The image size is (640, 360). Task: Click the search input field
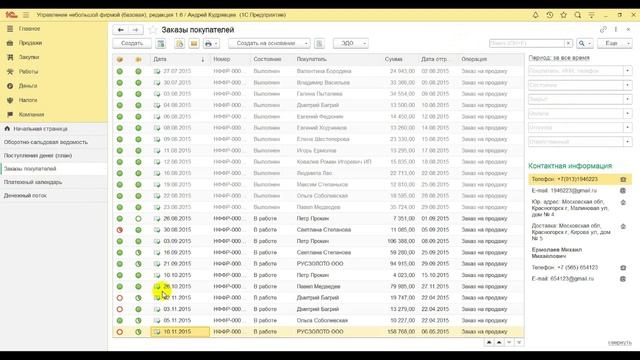point(527,43)
